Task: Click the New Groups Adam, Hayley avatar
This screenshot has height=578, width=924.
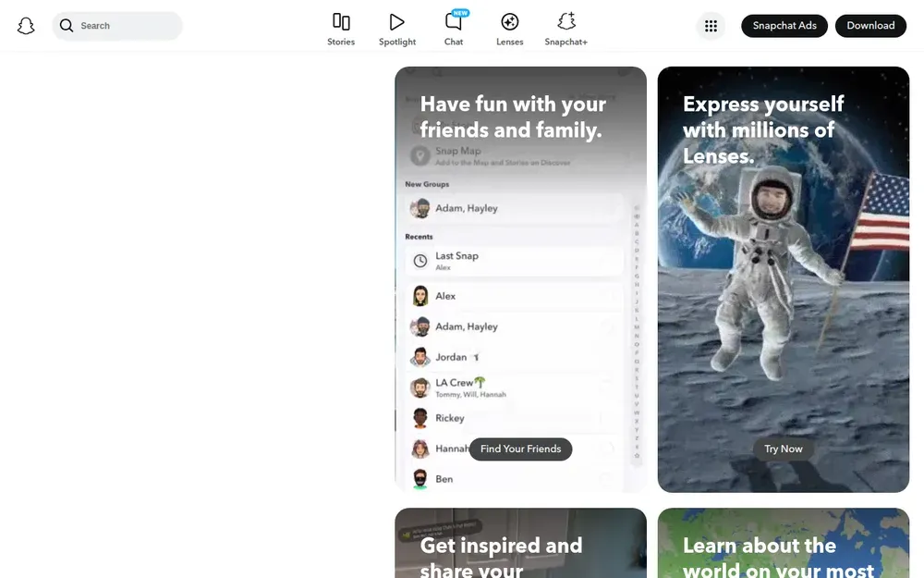Action: [420, 208]
